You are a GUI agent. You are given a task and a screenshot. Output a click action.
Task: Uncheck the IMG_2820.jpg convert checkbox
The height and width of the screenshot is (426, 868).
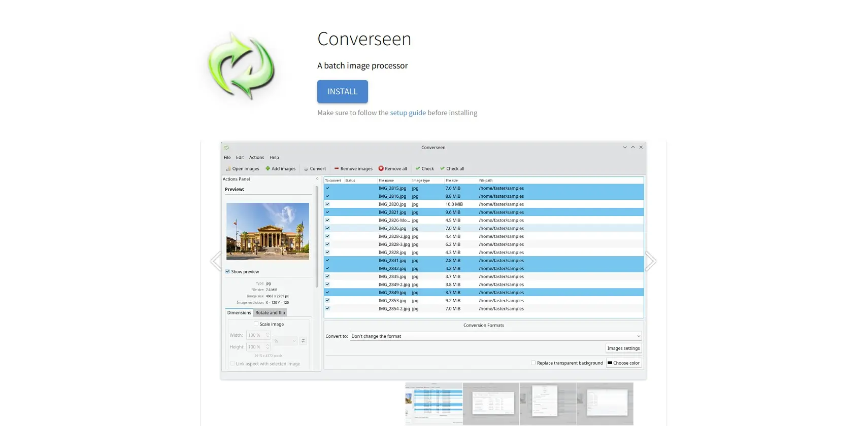327,204
